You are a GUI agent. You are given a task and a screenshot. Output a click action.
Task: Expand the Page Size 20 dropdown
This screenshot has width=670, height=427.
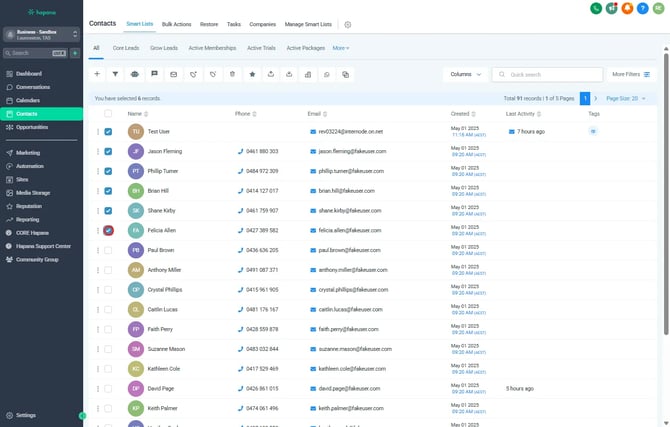coord(627,99)
